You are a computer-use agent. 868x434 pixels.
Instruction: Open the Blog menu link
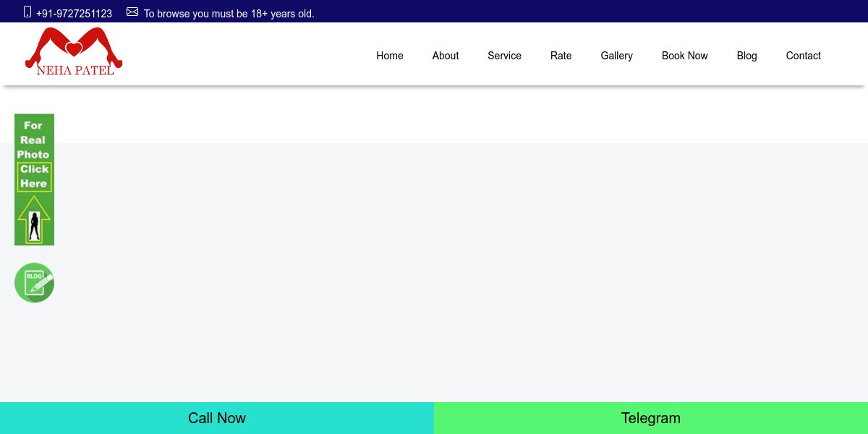pos(747,56)
